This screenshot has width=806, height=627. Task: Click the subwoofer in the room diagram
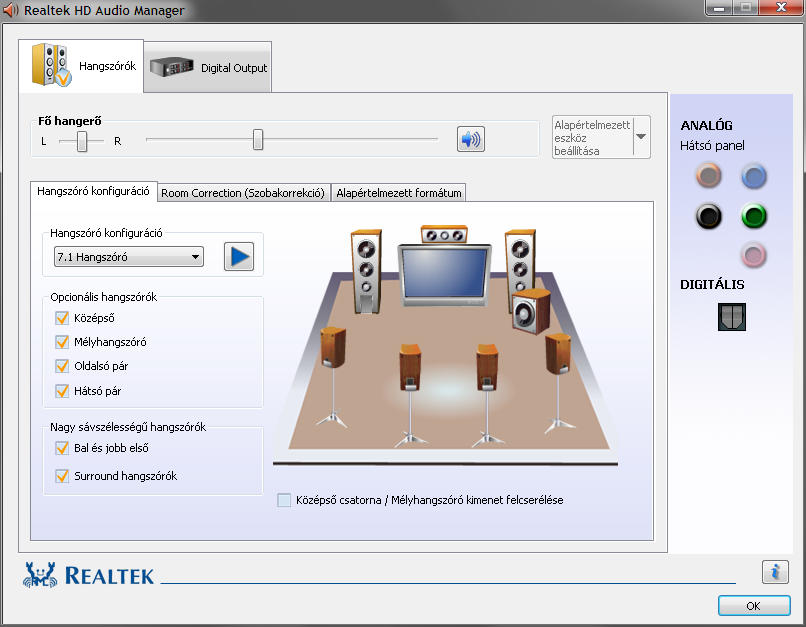coord(531,311)
